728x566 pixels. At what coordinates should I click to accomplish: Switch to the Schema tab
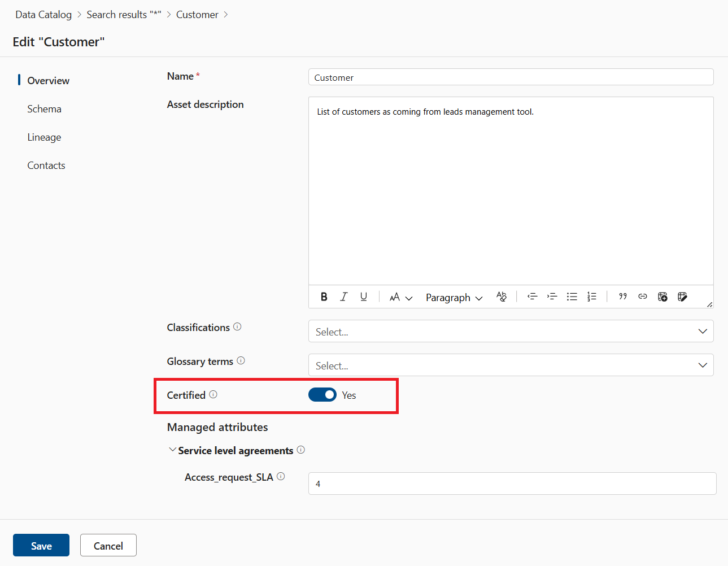click(44, 109)
